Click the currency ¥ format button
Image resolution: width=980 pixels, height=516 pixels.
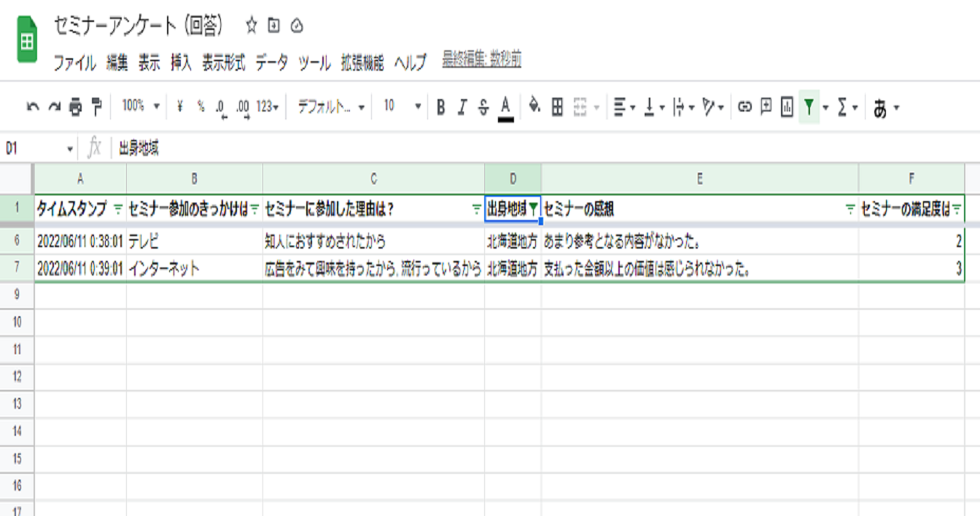[179, 106]
